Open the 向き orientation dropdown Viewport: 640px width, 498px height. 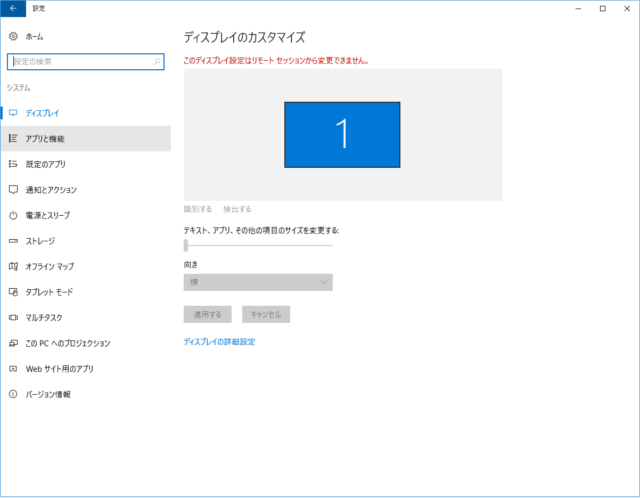coord(258,282)
